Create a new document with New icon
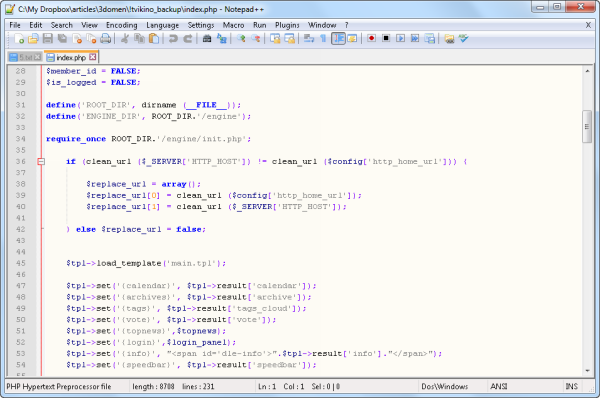 tap(19, 38)
